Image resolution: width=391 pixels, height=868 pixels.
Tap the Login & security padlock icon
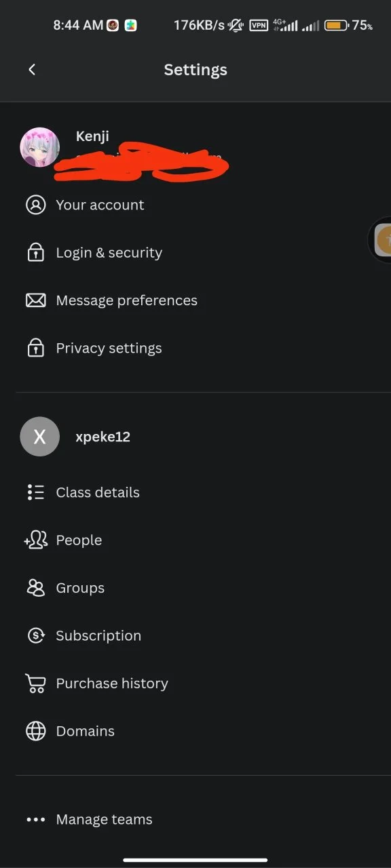(x=35, y=252)
